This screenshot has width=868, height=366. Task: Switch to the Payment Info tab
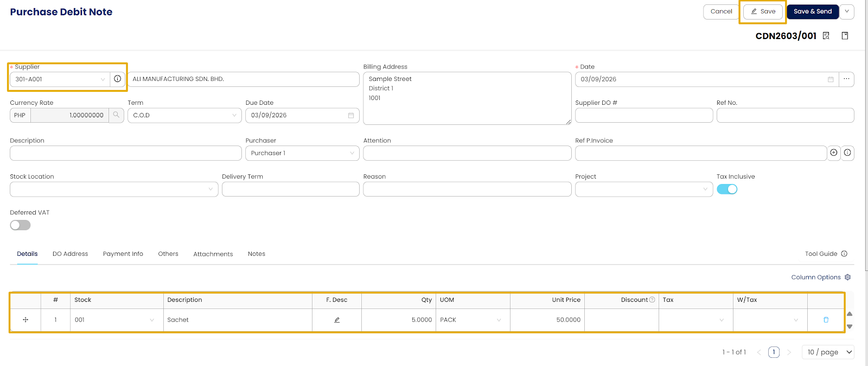point(123,254)
